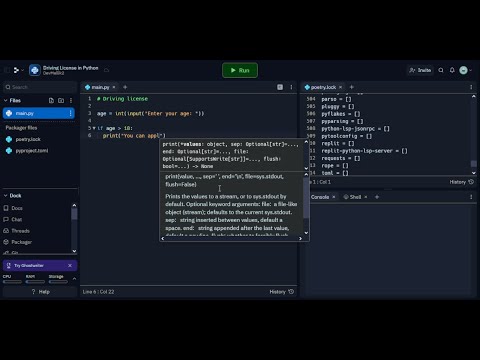Toggle the sidebar panel icon
Screen dimensions: 480x360
pyautogui.click(x=6, y=70)
